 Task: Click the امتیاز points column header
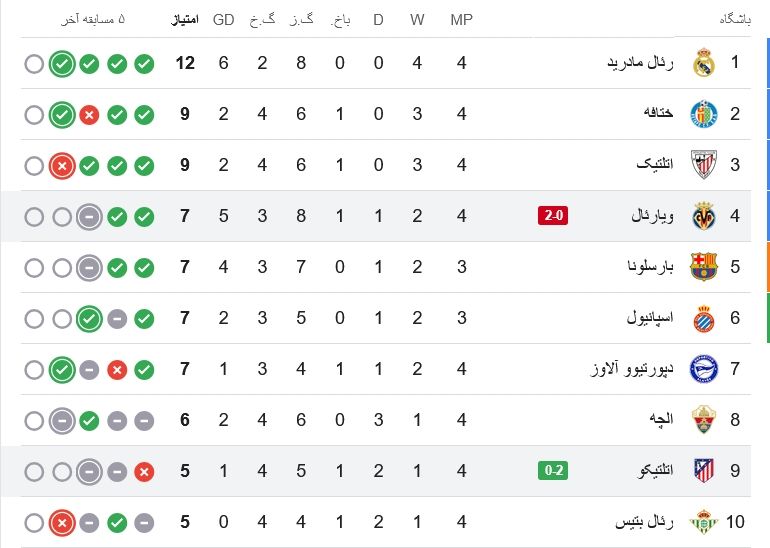click(185, 20)
